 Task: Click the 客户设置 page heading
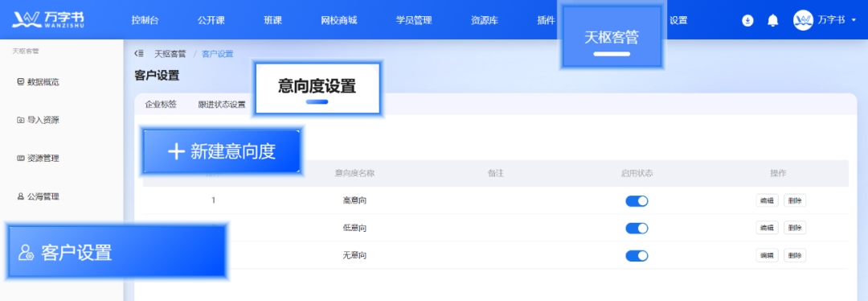click(157, 76)
